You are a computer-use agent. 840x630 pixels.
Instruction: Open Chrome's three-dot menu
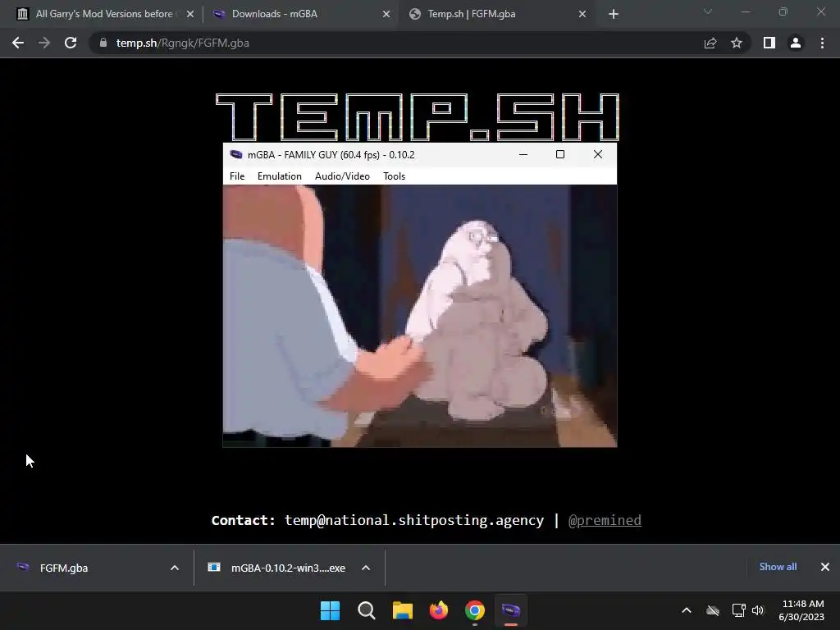pyautogui.click(x=822, y=43)
